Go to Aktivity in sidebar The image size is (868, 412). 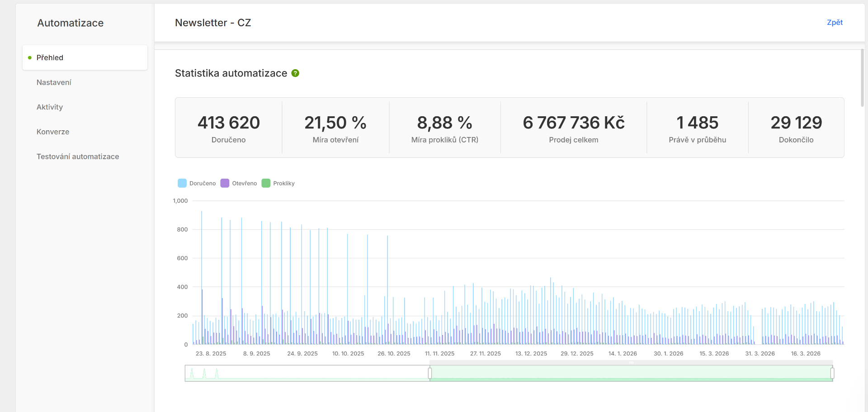pyautogui.click(x=50, y=107)
